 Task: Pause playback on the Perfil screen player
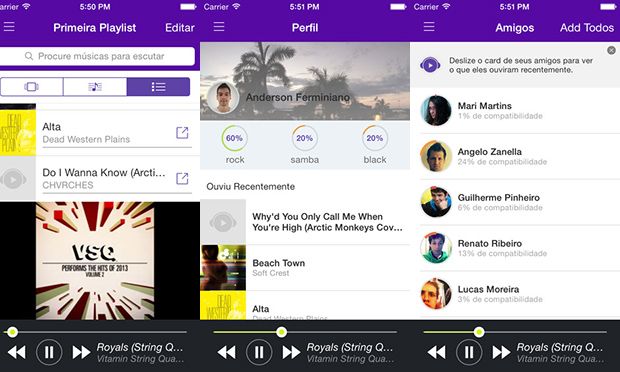pyautogui.click(x=259, y=352)
